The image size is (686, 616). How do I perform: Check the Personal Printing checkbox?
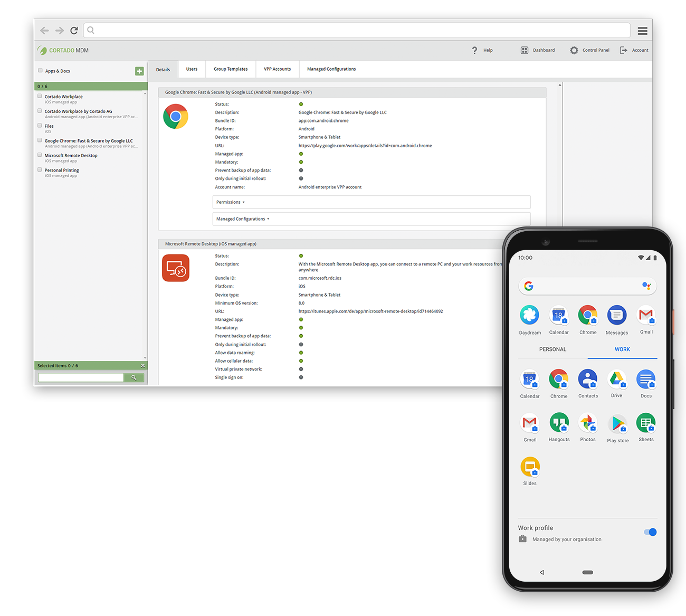click(40, 170)
